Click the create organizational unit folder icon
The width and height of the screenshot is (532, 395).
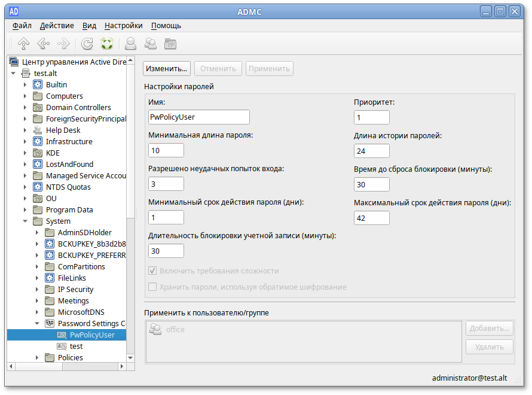(x=170, y=43)
